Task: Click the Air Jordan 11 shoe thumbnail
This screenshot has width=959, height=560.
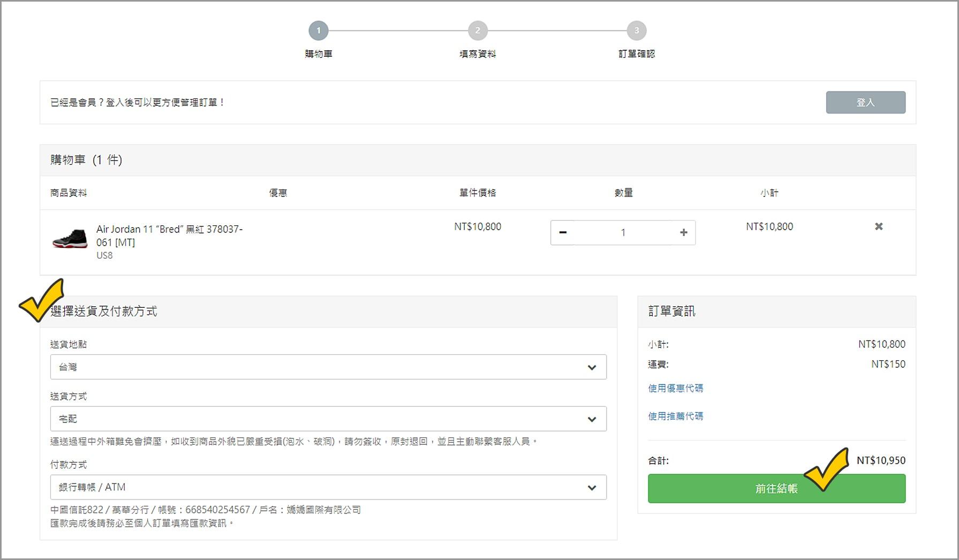Action: coord(70,238)
